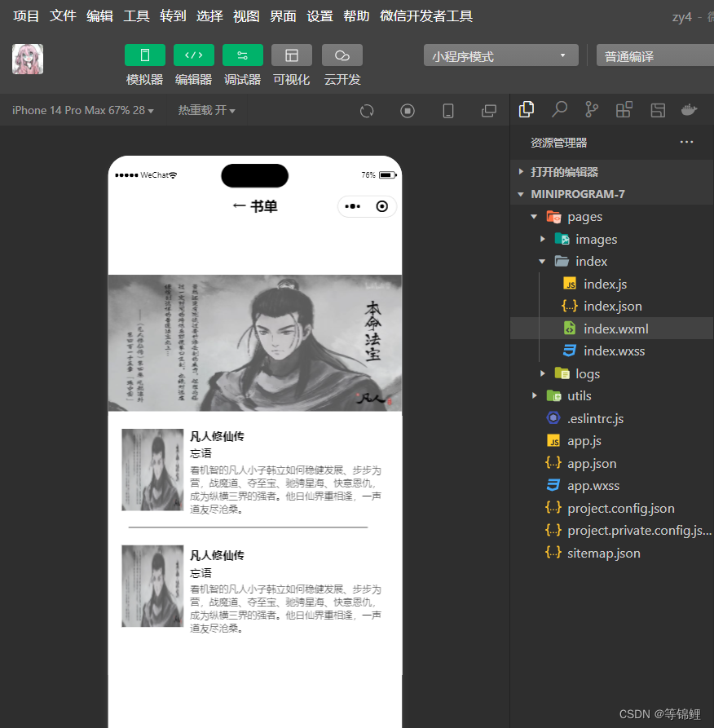714x728 pixels.
Task: Open the 文件 menu
Action: pos(63,16)
